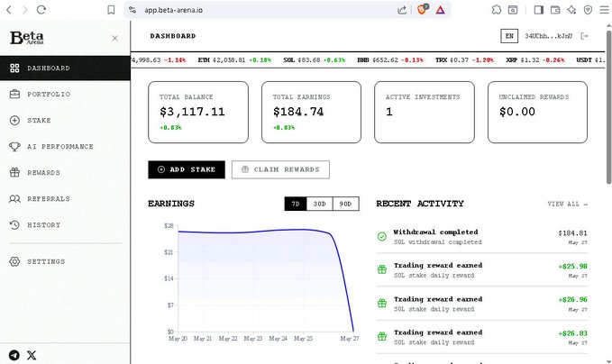Toggle the browser sidebar panel
This screenshot has height=364, width=612.
tap(539, 10)
